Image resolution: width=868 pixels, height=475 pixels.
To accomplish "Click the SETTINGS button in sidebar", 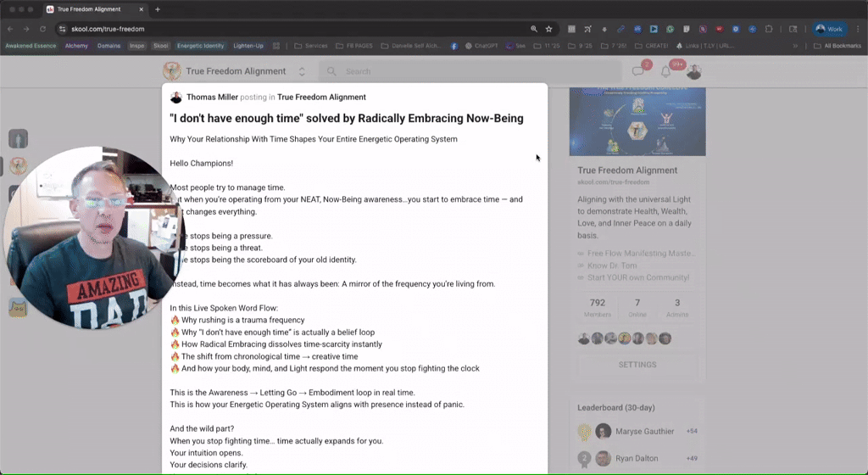I will point(637,365).
